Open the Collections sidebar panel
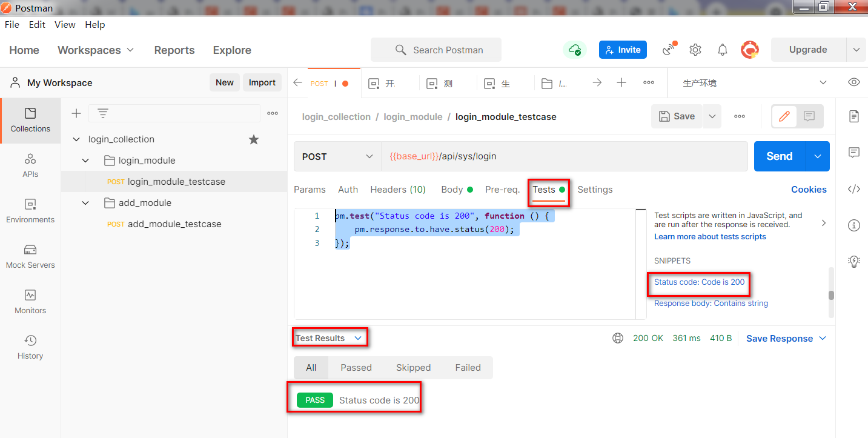868x438 pixels. (x=30, y=120)
